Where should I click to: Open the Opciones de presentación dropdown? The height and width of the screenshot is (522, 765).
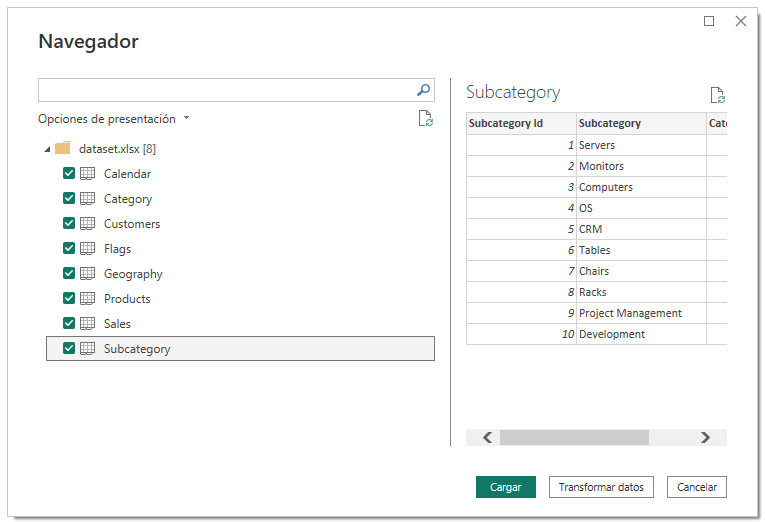pos(113,119)
